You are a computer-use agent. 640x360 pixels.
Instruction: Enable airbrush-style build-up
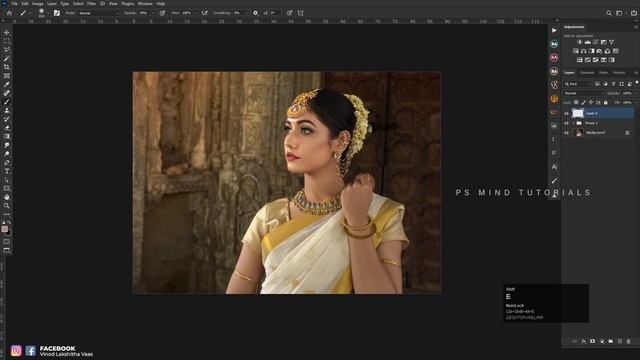coord(204,13)
